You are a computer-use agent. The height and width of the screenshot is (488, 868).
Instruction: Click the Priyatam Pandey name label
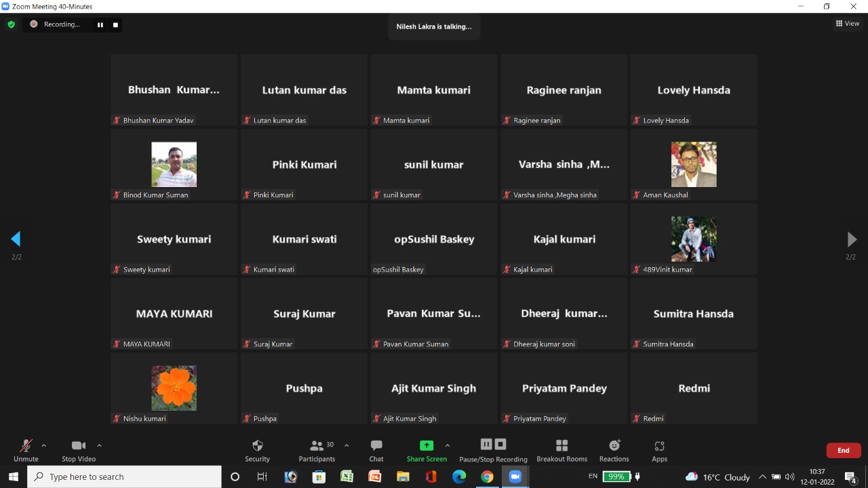coord(540,418)
